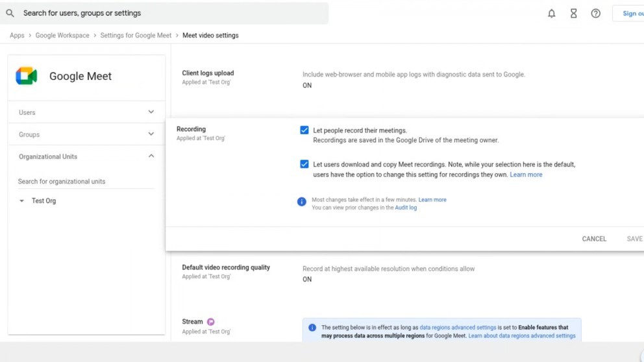
Task: Open the tasks hourglass icon
Action: point(574,13)
